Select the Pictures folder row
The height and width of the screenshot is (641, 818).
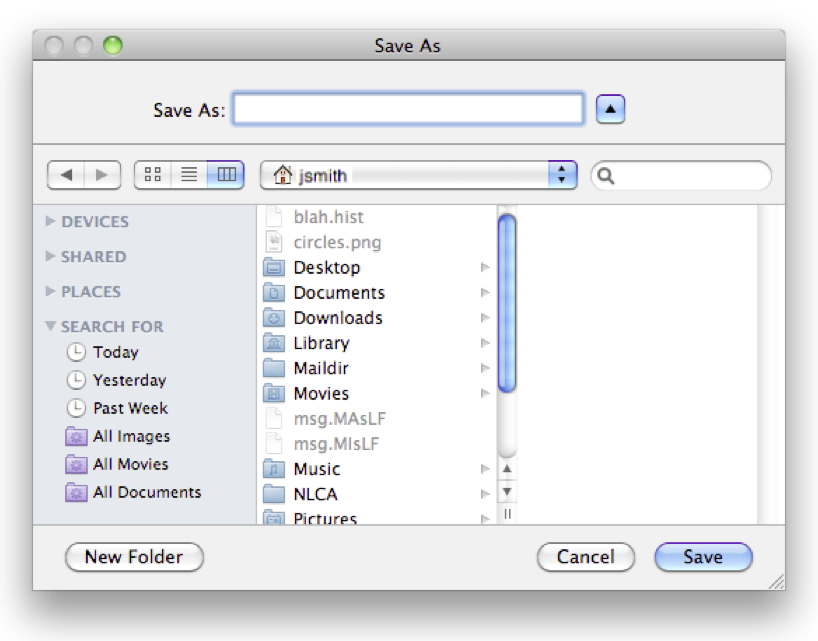click(377, 518)
